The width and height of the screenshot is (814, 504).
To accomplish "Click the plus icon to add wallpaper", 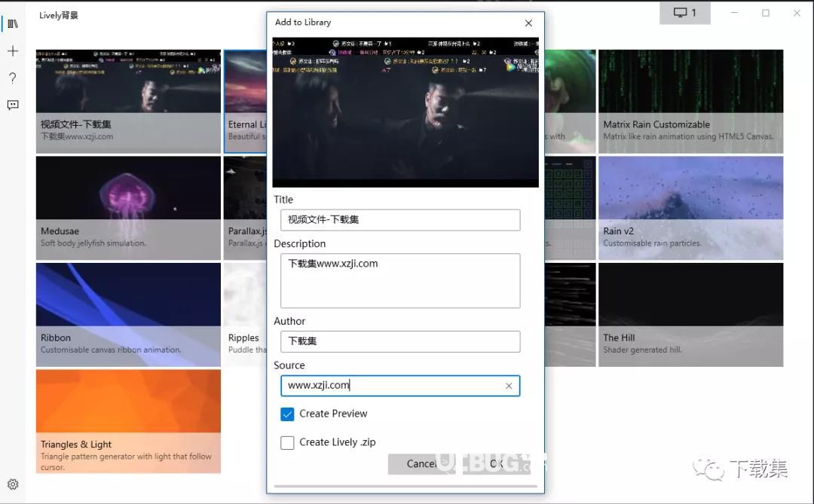I will click(x=13, y=51).
